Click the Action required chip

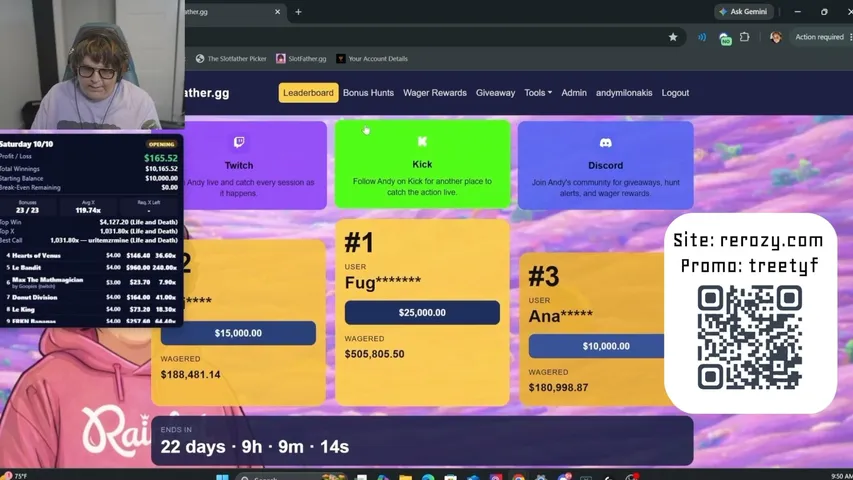coord(819,37)
